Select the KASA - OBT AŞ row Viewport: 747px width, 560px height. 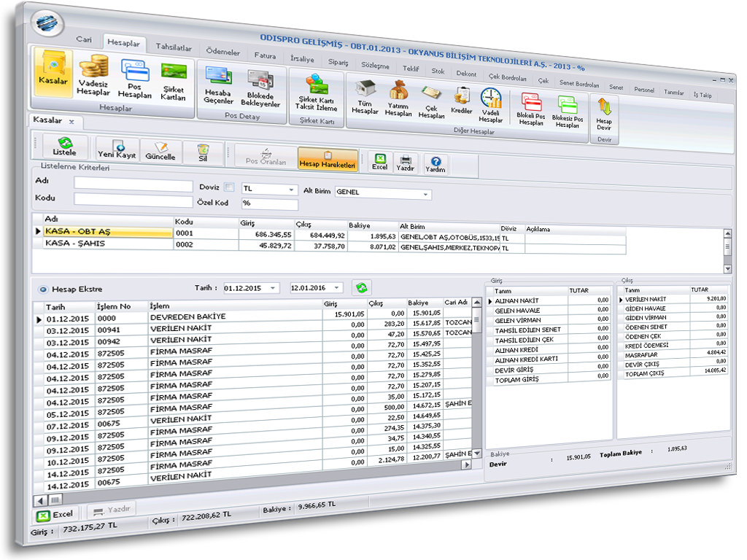(x=329, y=234)
